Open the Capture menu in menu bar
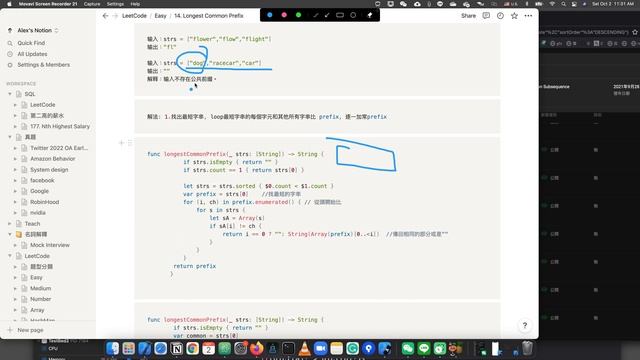The width and height of the screenshot is (640, 360). [x=92, y=4]
